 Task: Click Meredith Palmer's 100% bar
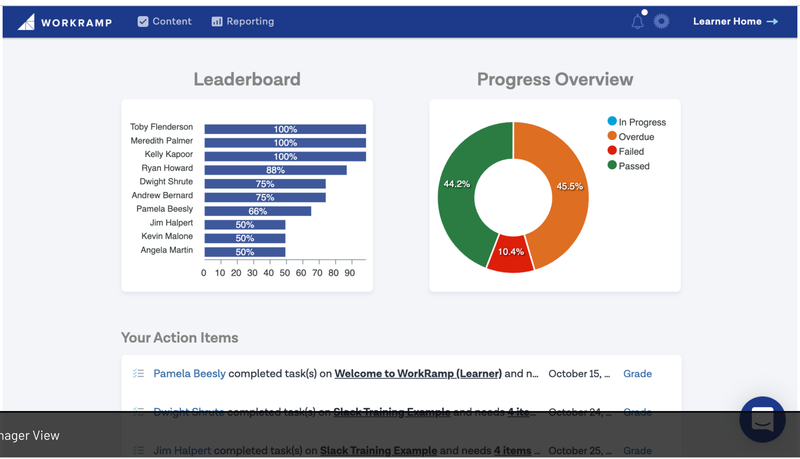[x=285, y=143]
